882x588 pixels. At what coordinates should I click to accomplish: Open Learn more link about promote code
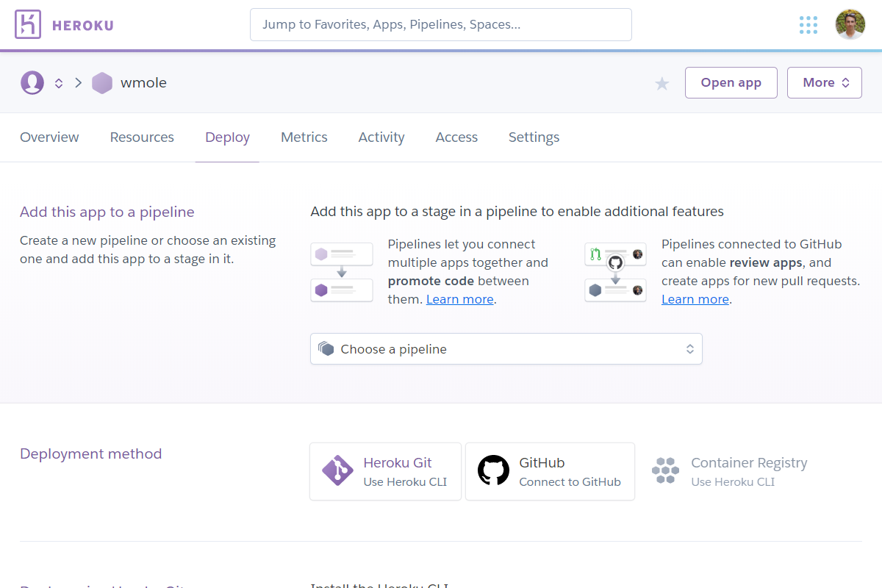pos(460,299)
